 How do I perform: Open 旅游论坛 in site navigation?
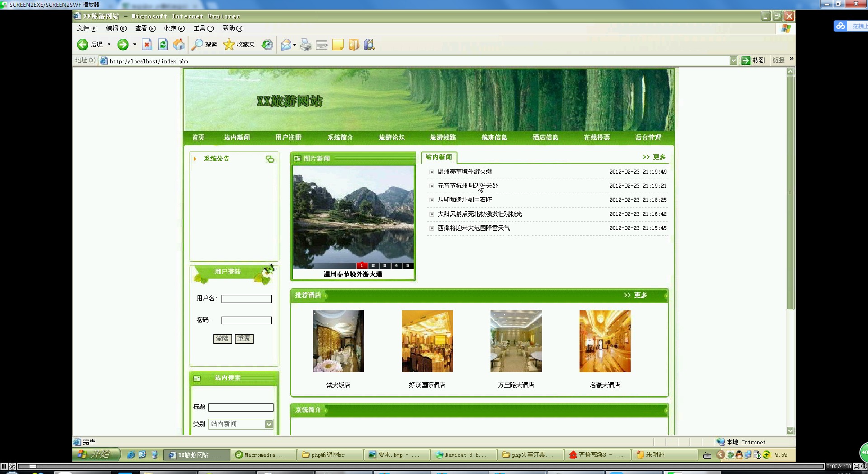point(392,137)
